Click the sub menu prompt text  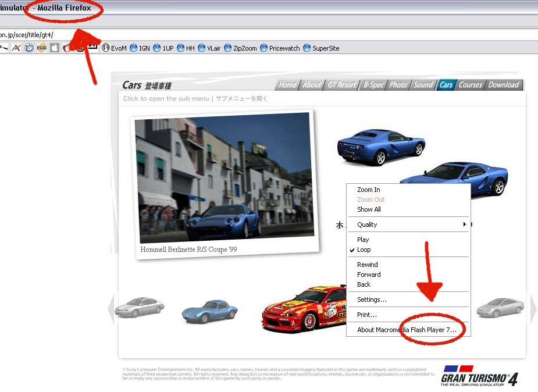tap(195, 99)
